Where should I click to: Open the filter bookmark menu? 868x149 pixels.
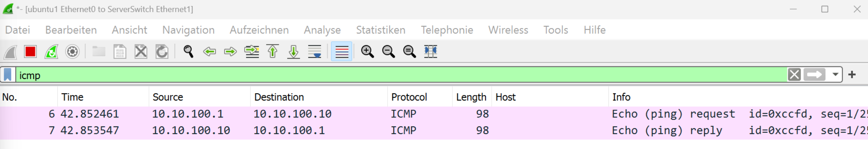coord(8,75)
